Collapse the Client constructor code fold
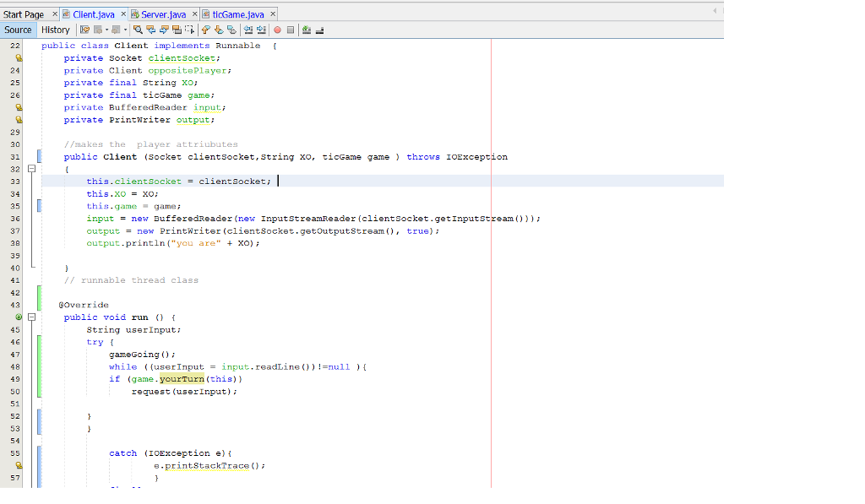Image resolution: width=865 pixels, height=504 pixels. pos(31,169)
